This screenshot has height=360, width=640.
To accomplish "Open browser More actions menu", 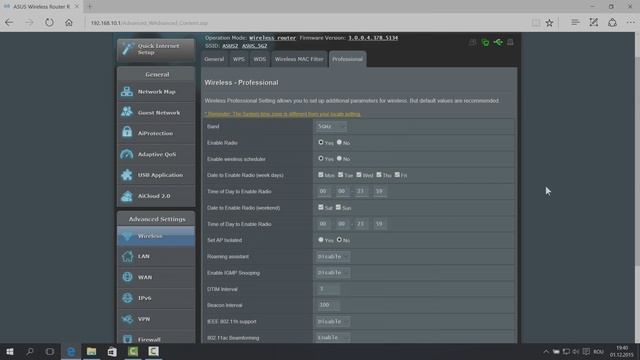I will pyautogui.click(x=631, y=23).
